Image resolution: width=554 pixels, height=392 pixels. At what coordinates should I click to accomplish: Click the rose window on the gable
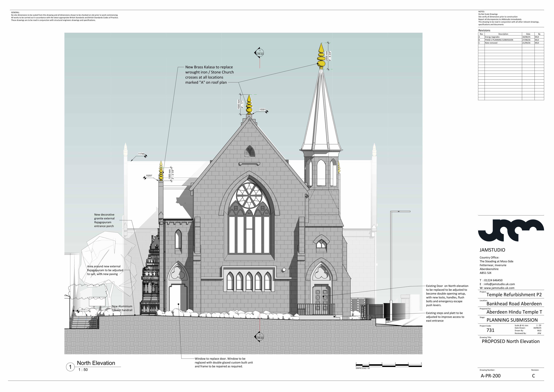click(x=249, y=196)
